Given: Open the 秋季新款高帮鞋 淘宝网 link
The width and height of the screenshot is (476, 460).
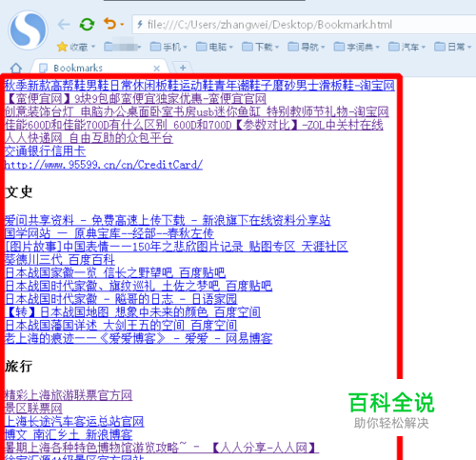Looking at the screenshot, I should [200, 86].
